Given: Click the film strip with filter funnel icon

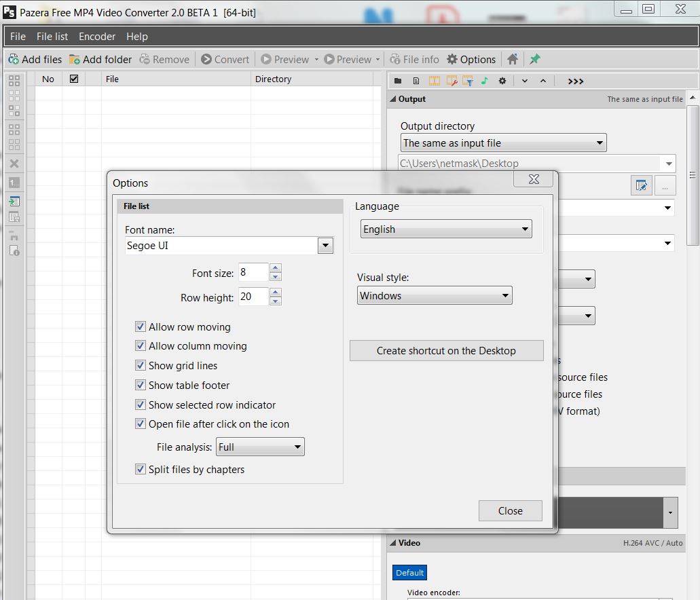Looking at the screenshot, I should point(468,81).
